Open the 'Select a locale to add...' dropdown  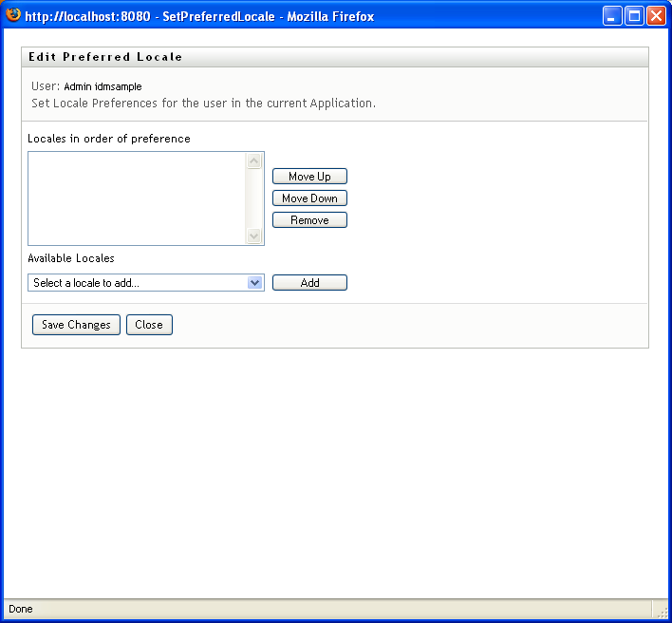pos(146,283)
